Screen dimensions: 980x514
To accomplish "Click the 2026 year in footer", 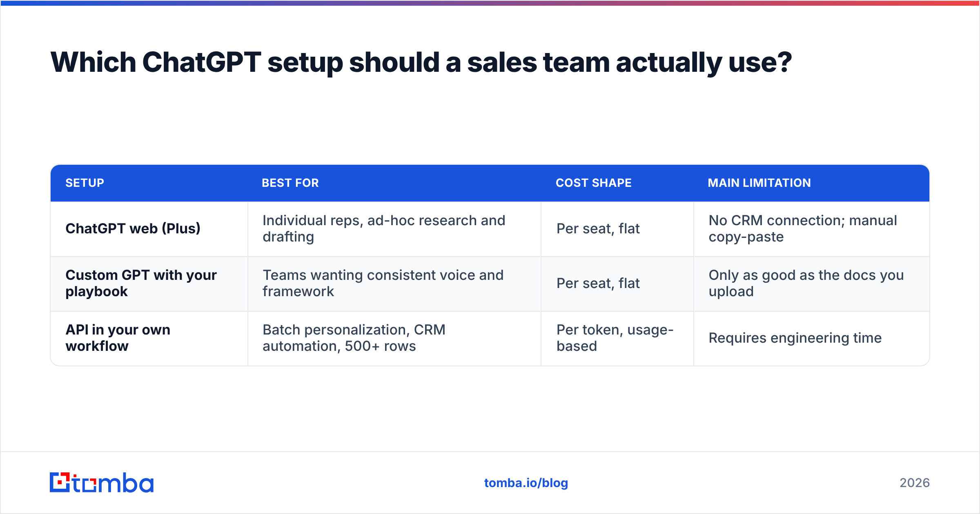I will (915, 483).
